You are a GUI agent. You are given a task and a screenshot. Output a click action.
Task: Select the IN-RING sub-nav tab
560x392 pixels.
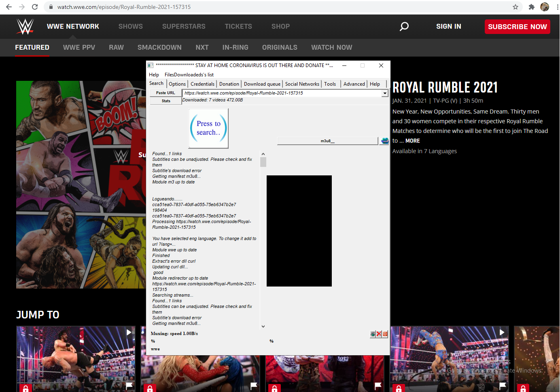pos(235,47)
